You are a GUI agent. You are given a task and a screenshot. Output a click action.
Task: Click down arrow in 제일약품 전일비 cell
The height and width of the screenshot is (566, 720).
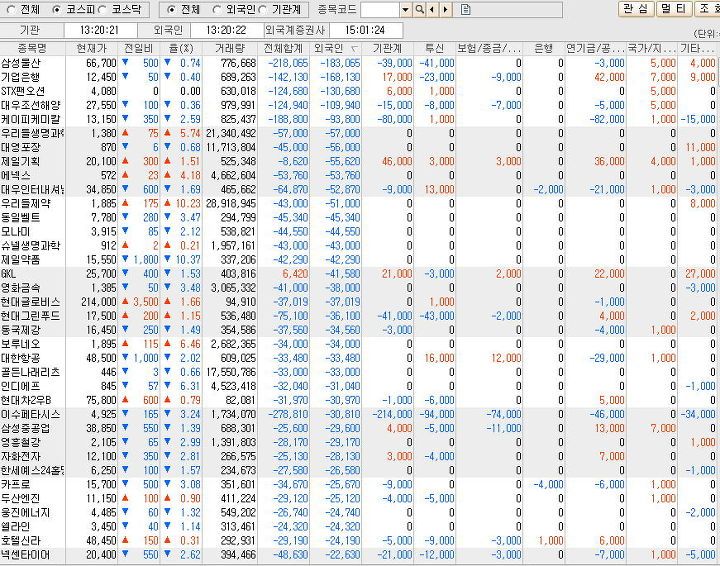125,259
